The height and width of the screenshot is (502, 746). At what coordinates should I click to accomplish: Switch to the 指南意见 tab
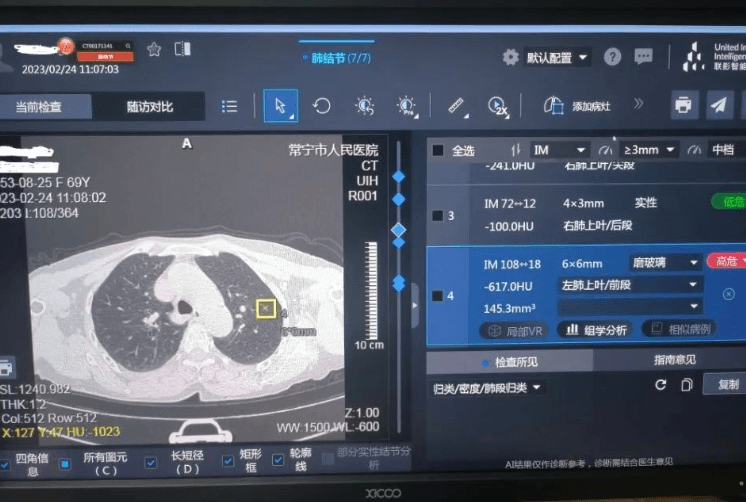(675, 359)
